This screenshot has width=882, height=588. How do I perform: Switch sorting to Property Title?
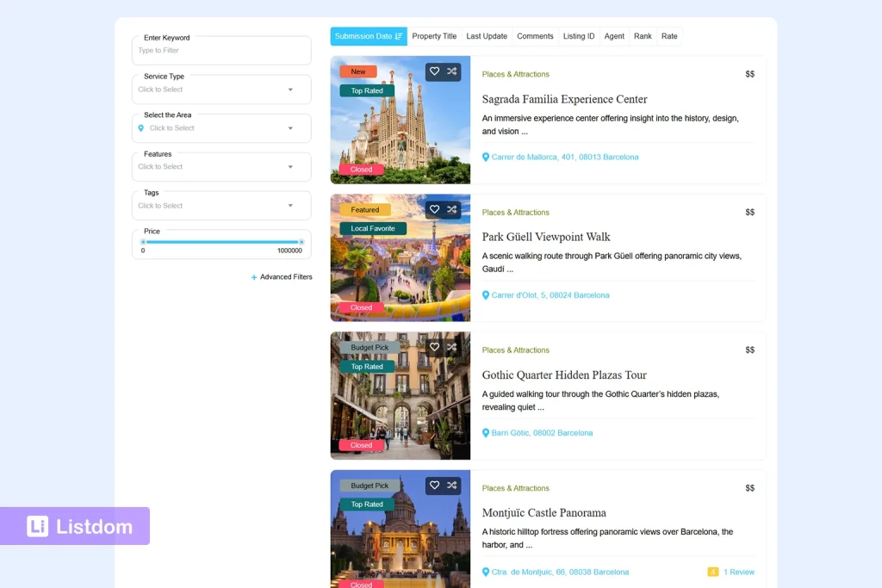click(x=434, y=36)
